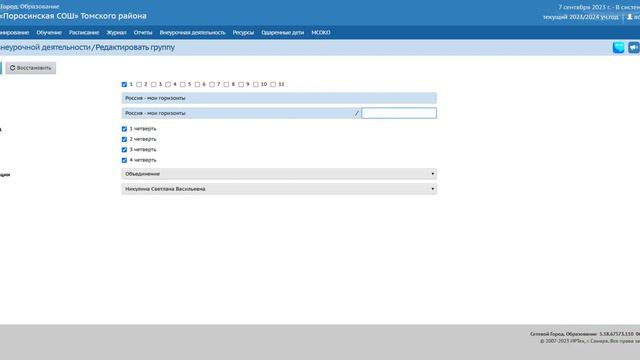Click the current school year 2023/2024 link
Screen dimensions: 640x360
(580, 17)
